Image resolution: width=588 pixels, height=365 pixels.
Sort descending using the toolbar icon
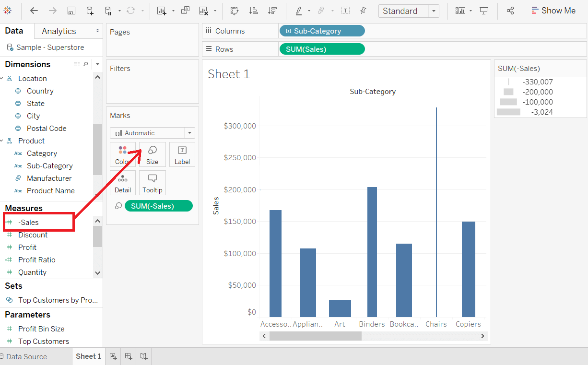(272, 11)
